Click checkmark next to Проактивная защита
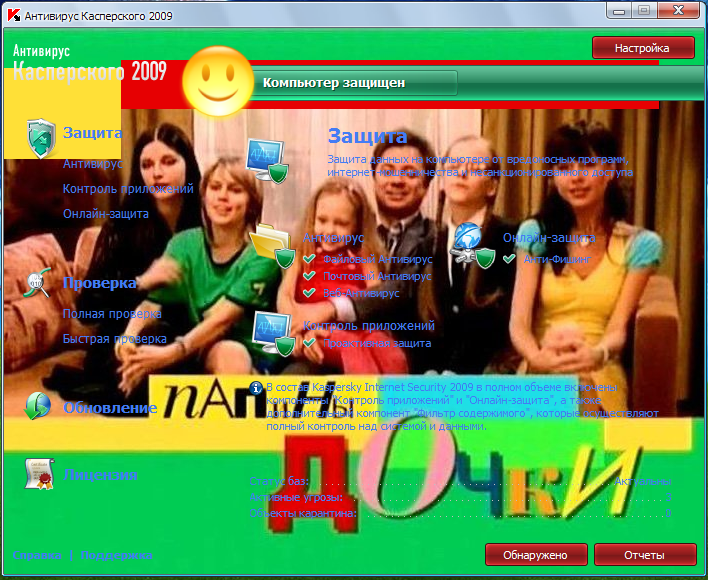708x580 pixels. 309,343
